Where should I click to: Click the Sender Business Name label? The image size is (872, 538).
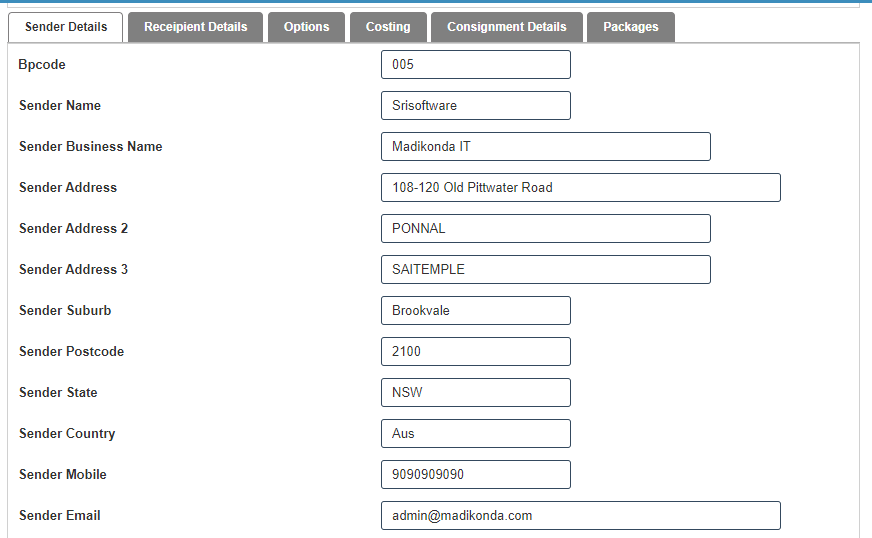(90, 147)
